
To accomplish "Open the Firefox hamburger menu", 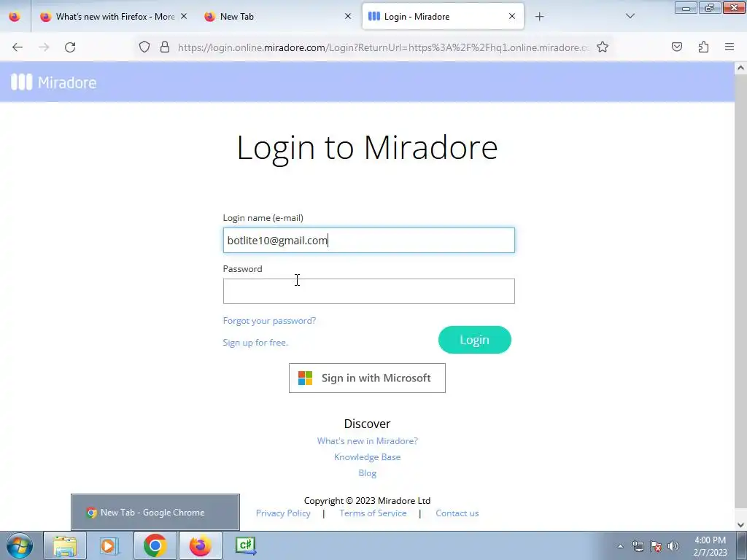I will click(729, 47).
